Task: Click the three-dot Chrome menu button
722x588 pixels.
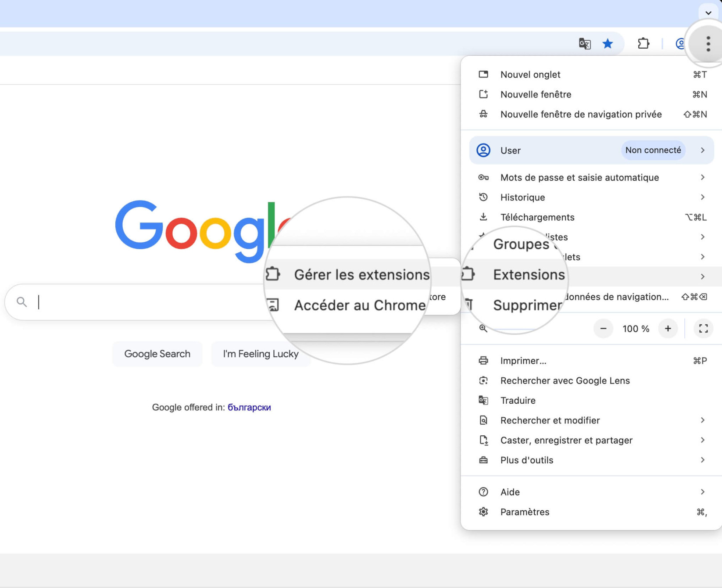Action: tap(708, 43)
